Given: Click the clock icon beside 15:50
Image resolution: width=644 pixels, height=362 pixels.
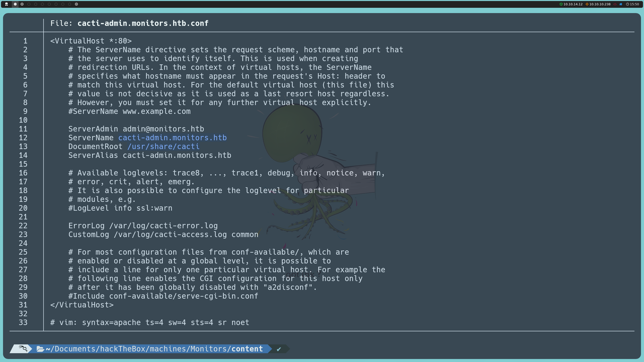Looking at the screenshot, I should tap(627, 4).
